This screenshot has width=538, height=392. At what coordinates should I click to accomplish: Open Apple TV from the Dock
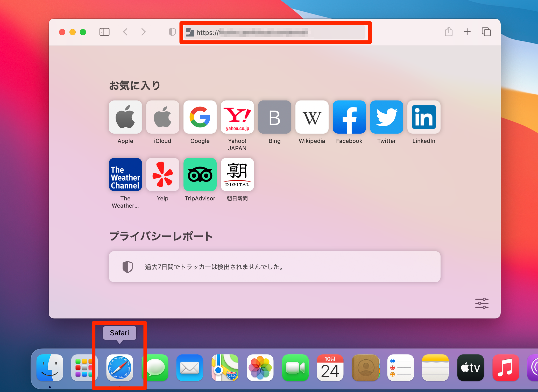[x=471, y=368]
